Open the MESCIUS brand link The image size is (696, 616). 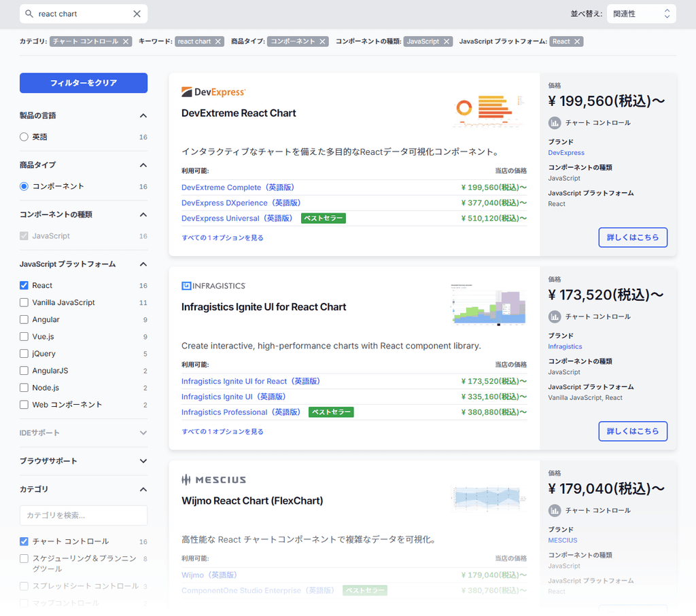tap(562, 540)
